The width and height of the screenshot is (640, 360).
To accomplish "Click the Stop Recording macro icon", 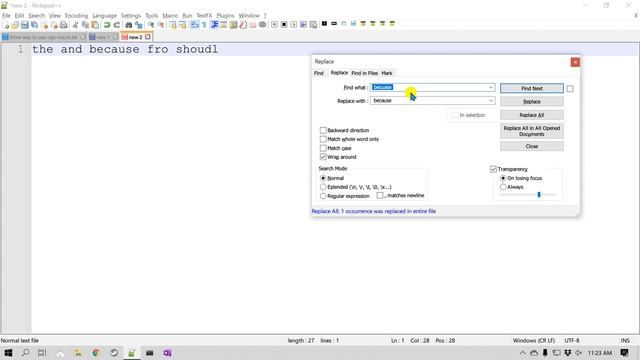I will (x=284, y=25).
